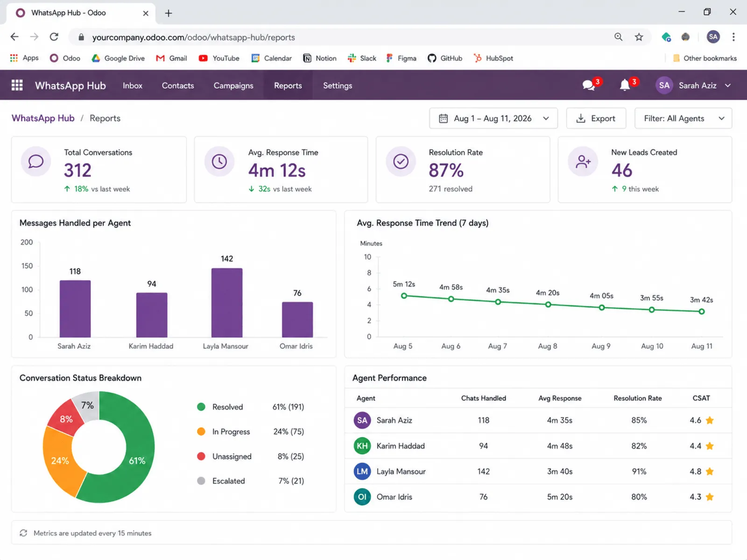The height and width of the screenshot is (560, 747).
Task: Open the chat messages icon with badge
Action: 589,85
